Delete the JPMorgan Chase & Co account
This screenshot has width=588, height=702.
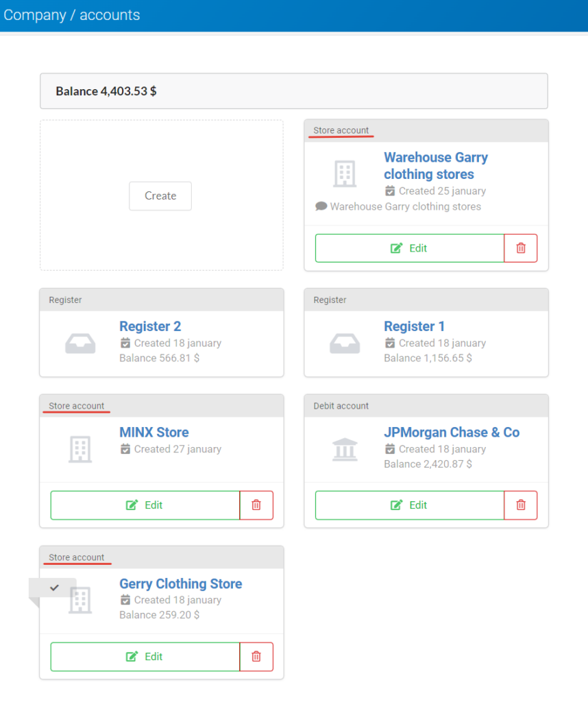pyautogui.click(x=520, y=505)
